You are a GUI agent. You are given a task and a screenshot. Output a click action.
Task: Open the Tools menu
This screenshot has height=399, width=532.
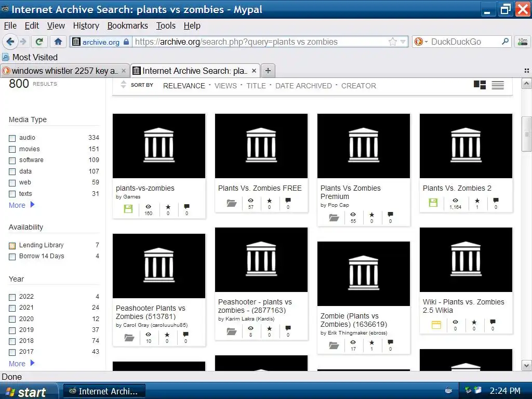166,26
